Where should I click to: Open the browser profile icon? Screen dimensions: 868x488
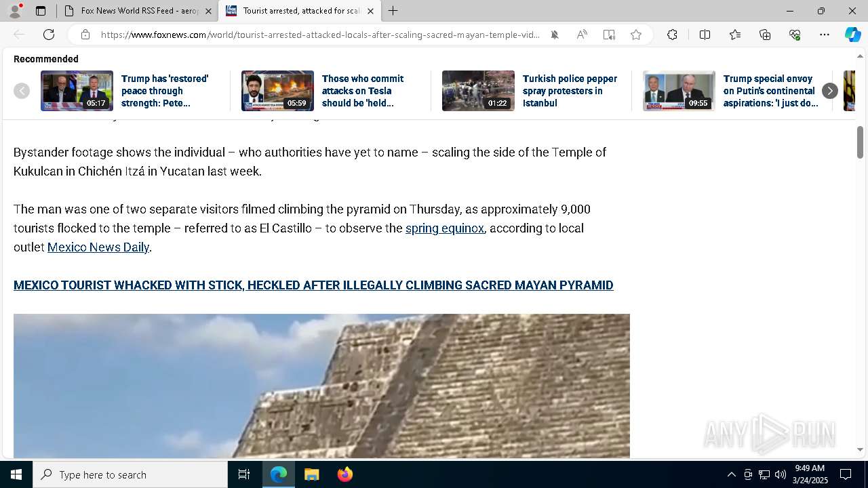(x=15, y=11)
